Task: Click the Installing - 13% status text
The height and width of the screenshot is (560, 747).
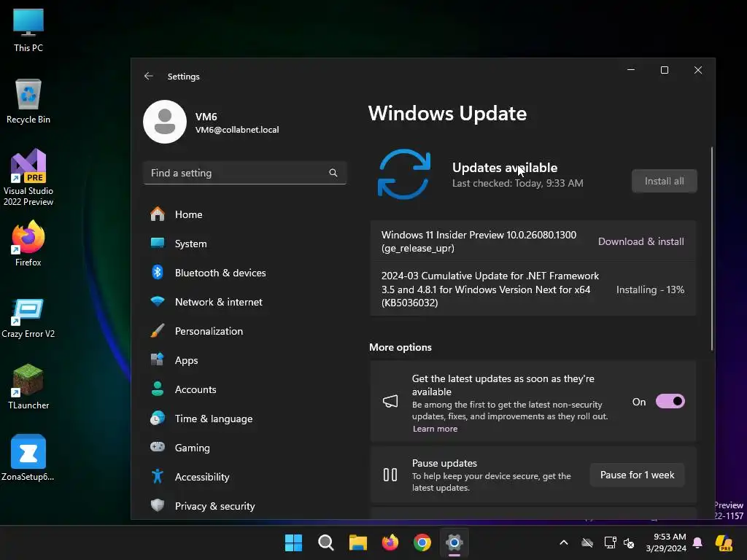Action: 650,289
